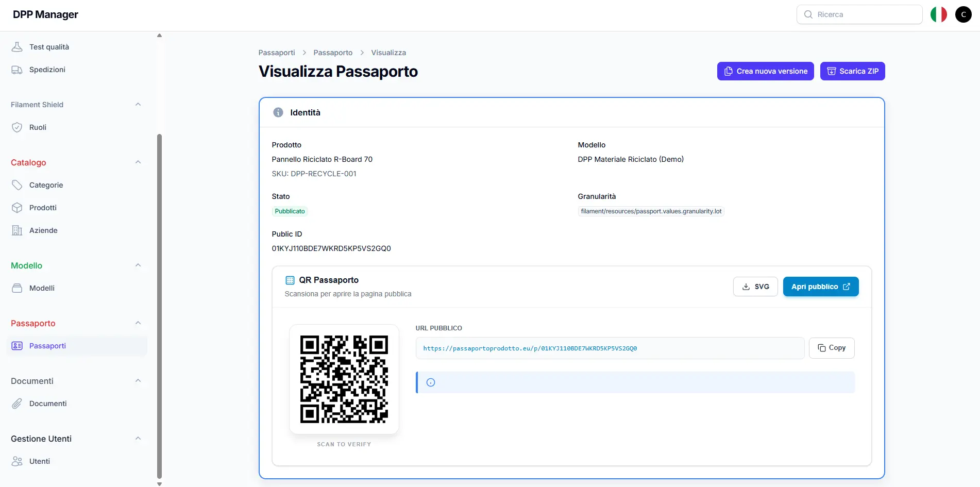Open the user avatar C menu
This screenshot has width=980, height=487.
click(x=964, y=14)
